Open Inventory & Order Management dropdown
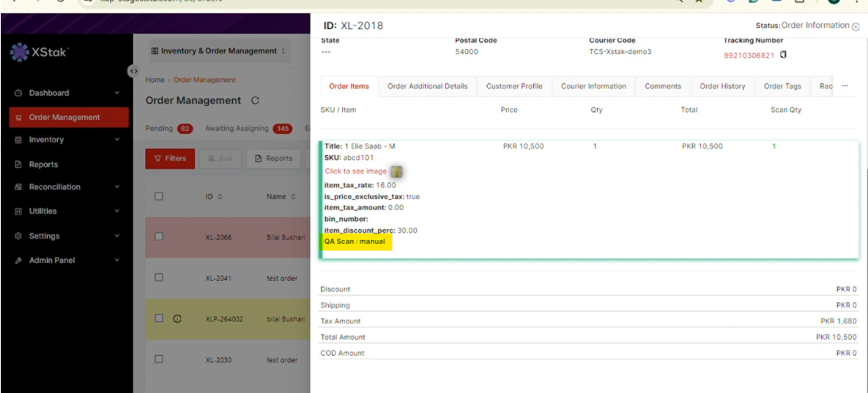The width and height of the screenshot is (868, 393). click(219, 51)
